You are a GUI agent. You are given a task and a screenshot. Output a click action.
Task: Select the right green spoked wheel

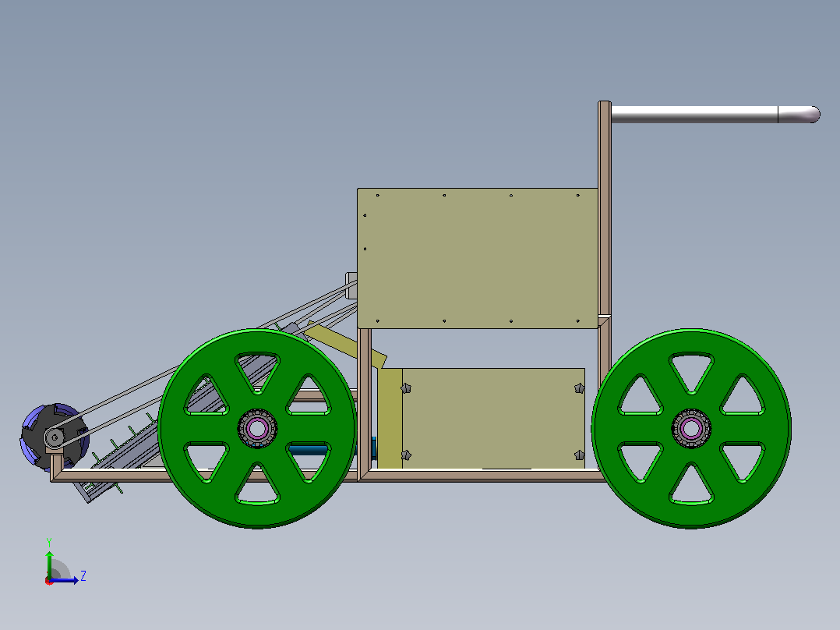click(692, 428)
